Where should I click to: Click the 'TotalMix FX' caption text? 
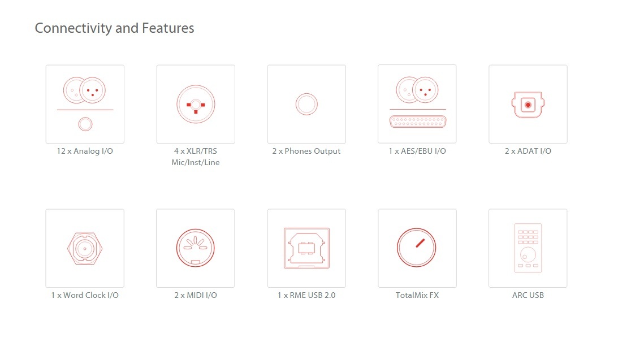417,295
